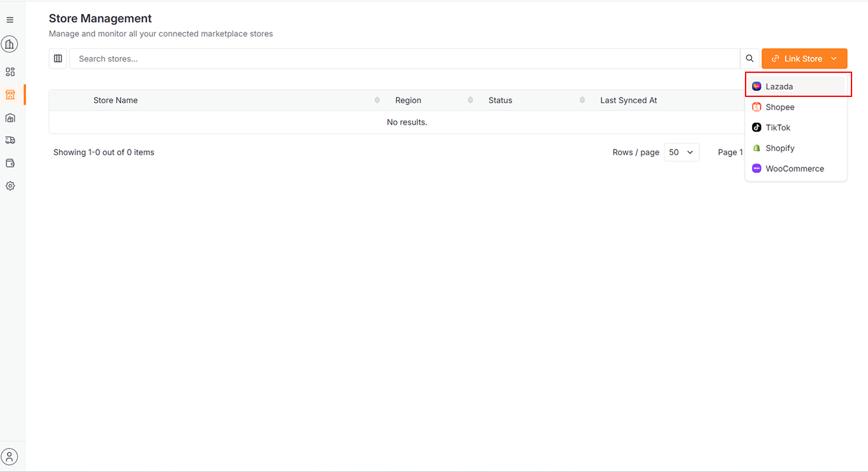Screen dimensions: 868x472
Task: Open the wallet icon in sidebar
Action: 10,163
